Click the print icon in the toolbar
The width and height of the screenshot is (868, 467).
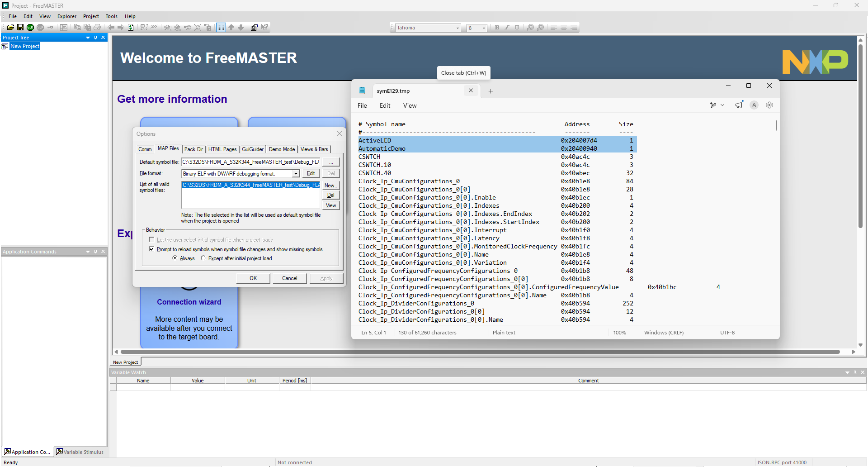97,28
